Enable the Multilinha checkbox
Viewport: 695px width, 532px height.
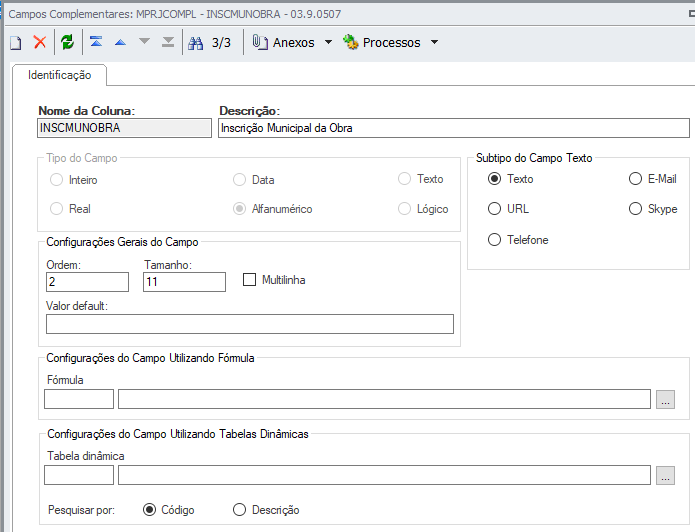(251, 280)
